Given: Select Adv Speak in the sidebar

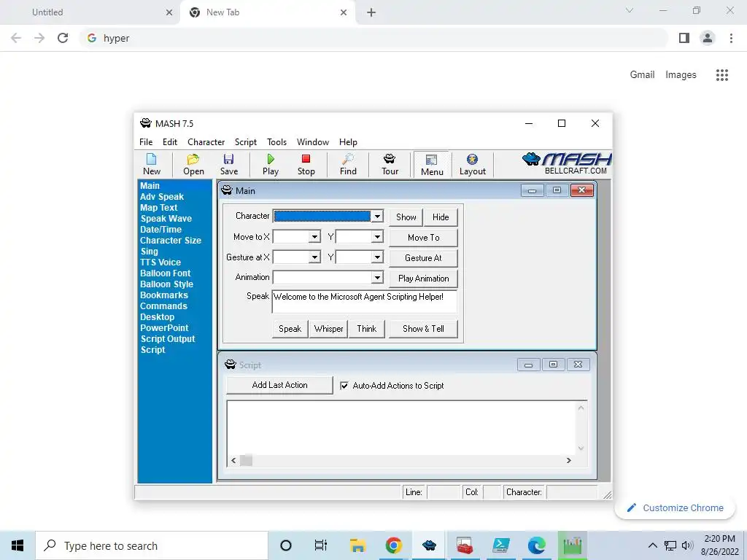Looking at the screenshot, I should [161, 197].
